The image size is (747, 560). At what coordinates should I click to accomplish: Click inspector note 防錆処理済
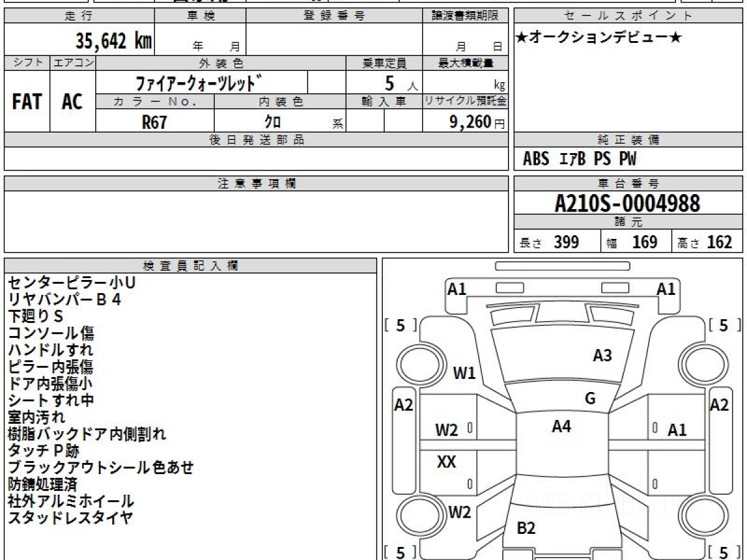pos(42,485)
